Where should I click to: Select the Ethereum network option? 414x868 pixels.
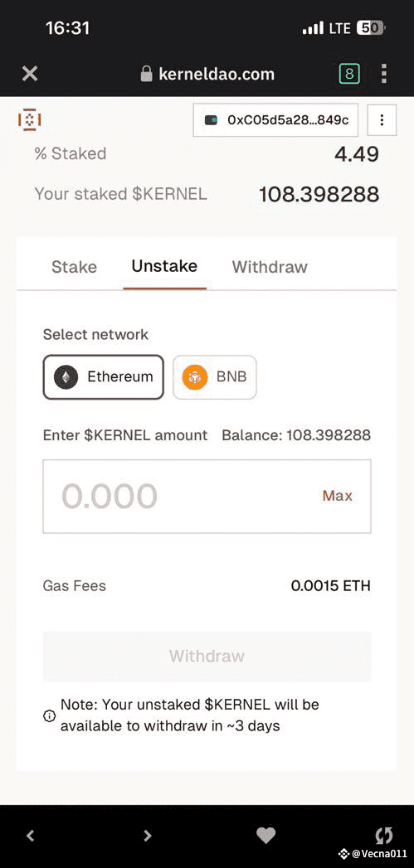[104, 377]
